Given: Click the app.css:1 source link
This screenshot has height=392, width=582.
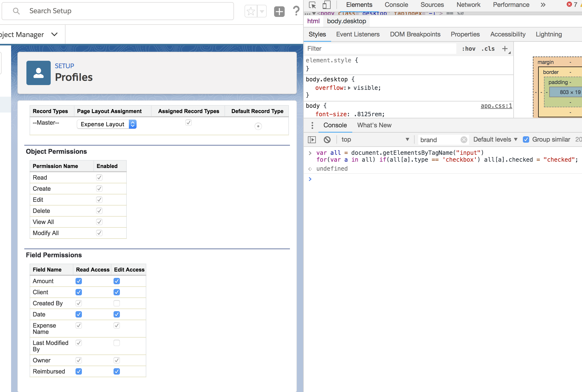Looking at the screenshot, I should pyautogui.click(x=496, y=106).
